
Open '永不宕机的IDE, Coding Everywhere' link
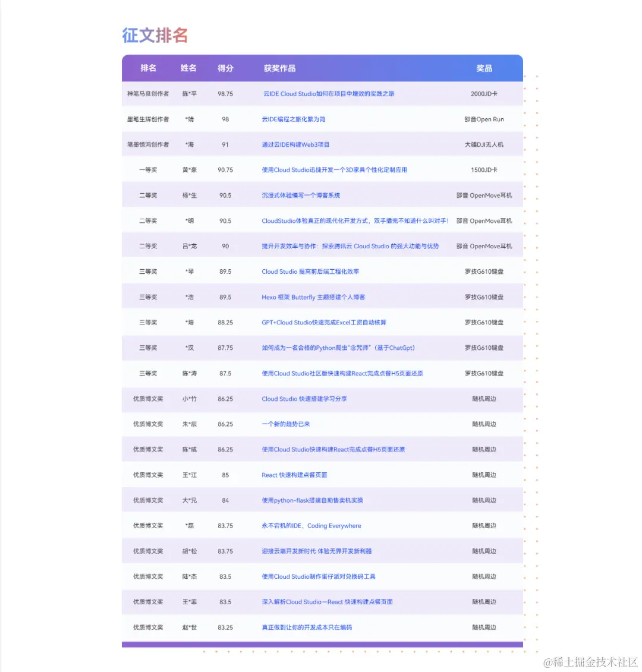(311, 526)
